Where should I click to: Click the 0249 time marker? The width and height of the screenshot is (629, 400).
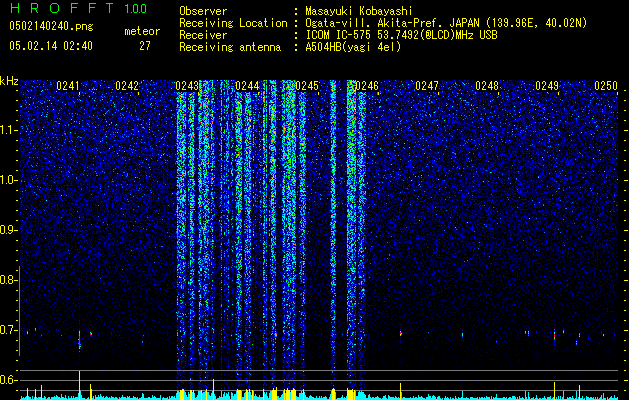[547, 86]
